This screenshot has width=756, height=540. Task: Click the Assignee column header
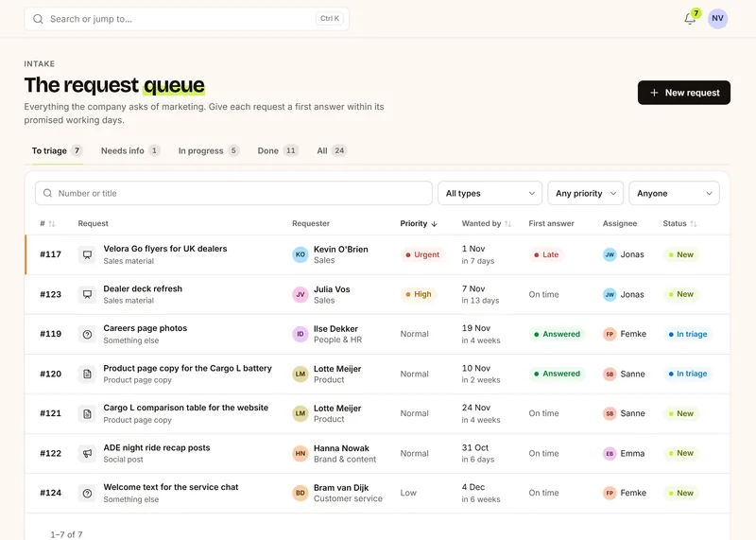tap(620, 223)
